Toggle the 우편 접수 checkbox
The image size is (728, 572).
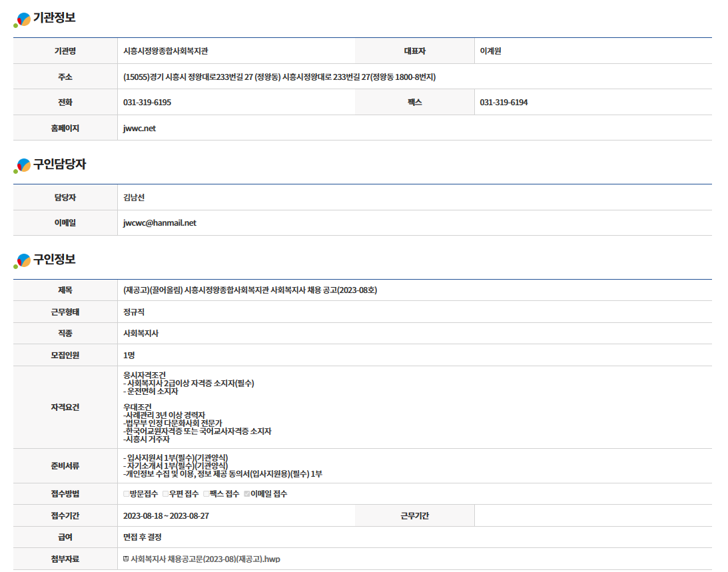click(x=166, y=494)
